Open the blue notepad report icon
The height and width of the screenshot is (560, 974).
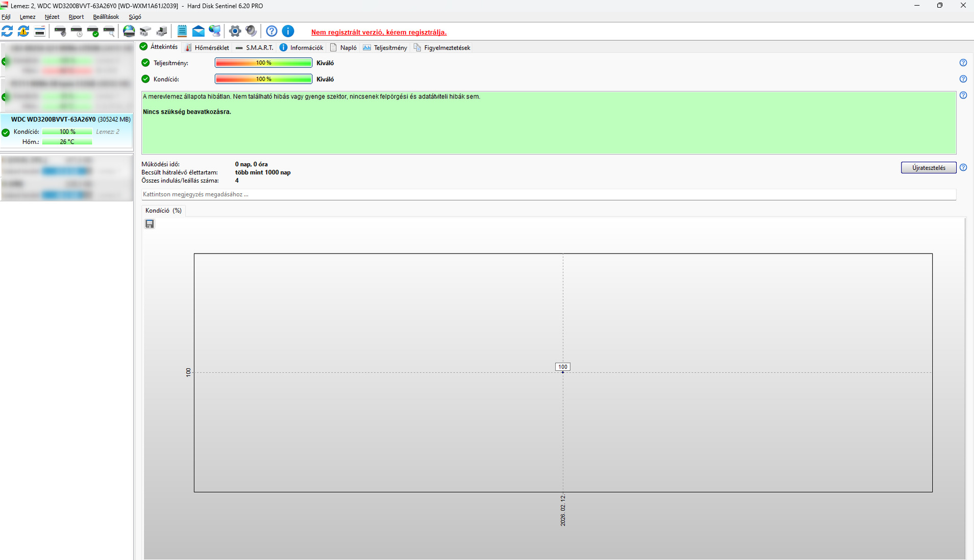click(x=182, y=31)
